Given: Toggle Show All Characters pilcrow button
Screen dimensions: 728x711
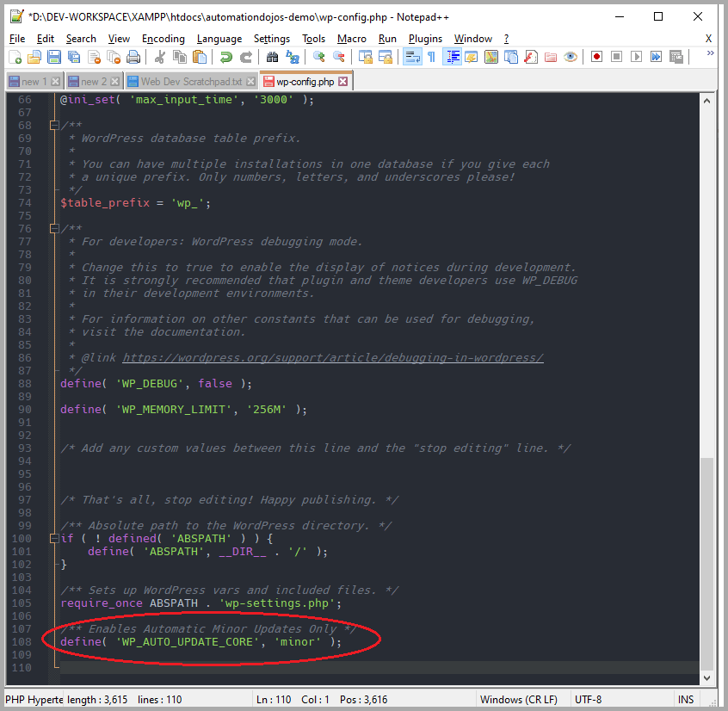Looking at the screenshot, I should (x=431, y=57).
